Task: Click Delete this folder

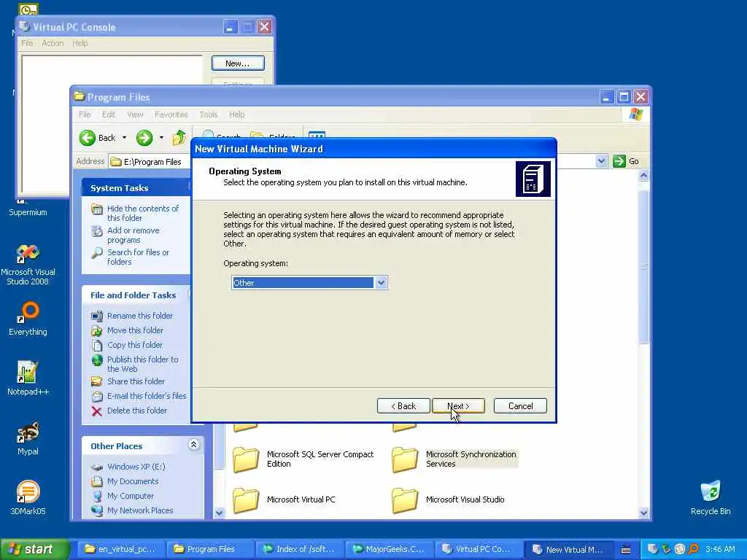Action: coord(136,411)
